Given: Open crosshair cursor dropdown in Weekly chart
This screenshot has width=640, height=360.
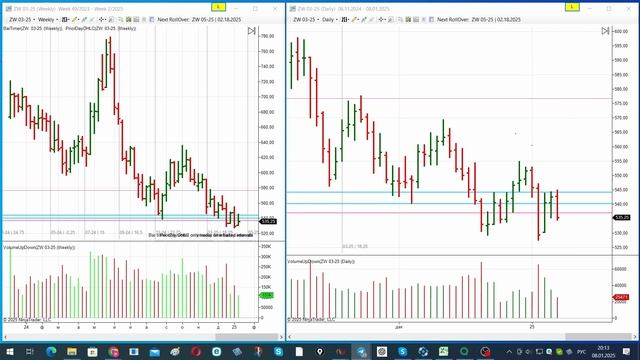Looking at the screenshot, I should click(x=102, y=19).
